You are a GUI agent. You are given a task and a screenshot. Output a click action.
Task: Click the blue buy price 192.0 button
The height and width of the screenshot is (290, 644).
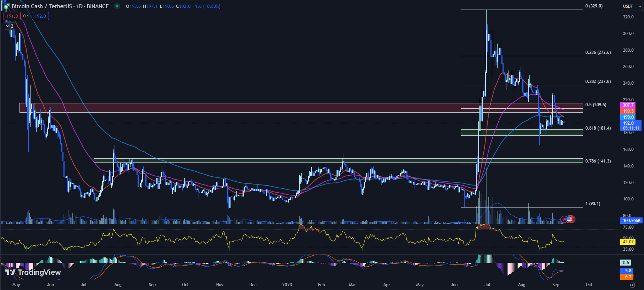tap(40, 16)
